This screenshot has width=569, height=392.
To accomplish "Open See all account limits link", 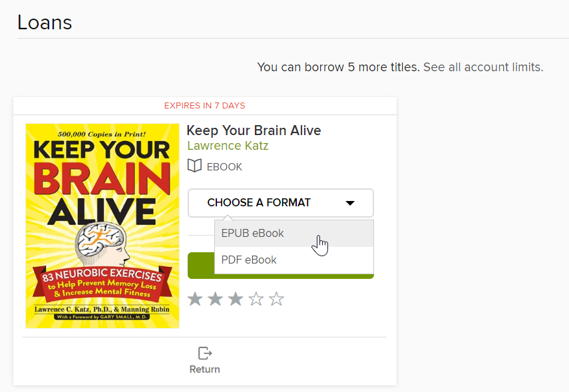I will pos(483,67).
